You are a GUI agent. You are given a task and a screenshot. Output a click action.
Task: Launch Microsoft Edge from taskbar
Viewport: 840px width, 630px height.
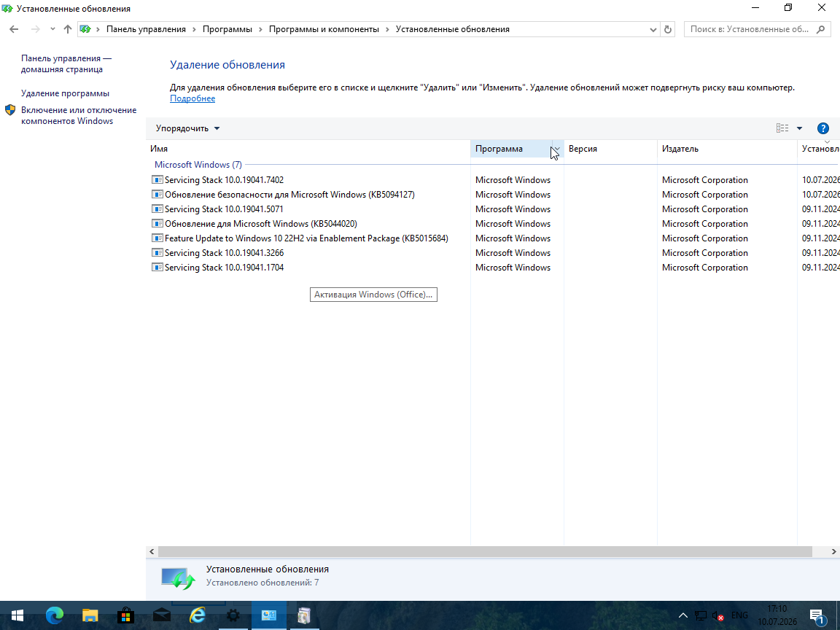coord(54,615)
